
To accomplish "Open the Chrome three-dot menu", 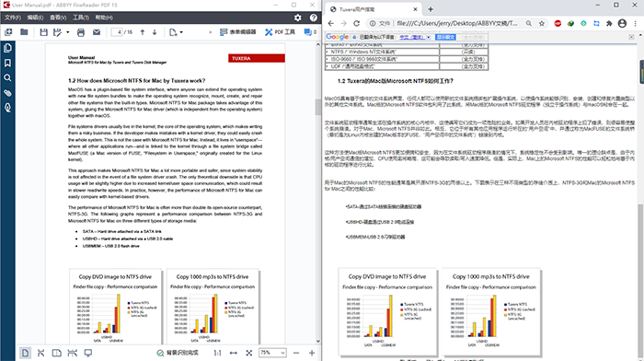I will (x=636, y=23).
